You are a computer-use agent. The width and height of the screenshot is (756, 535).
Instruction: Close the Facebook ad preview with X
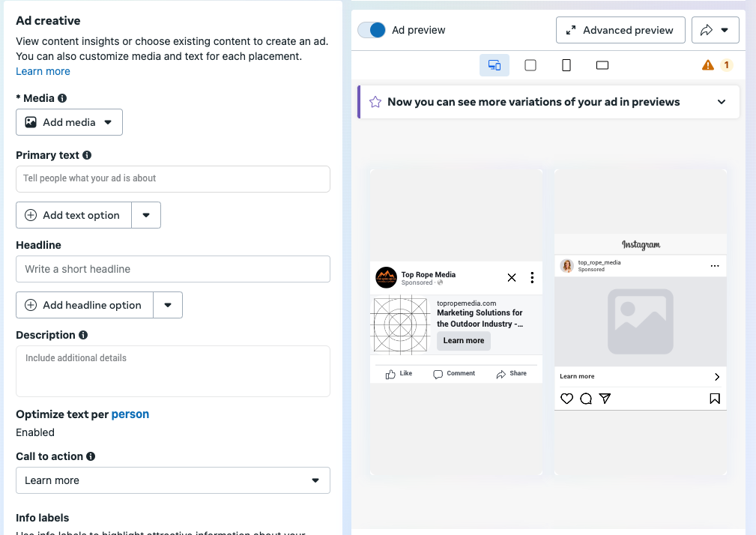point(512,278)
